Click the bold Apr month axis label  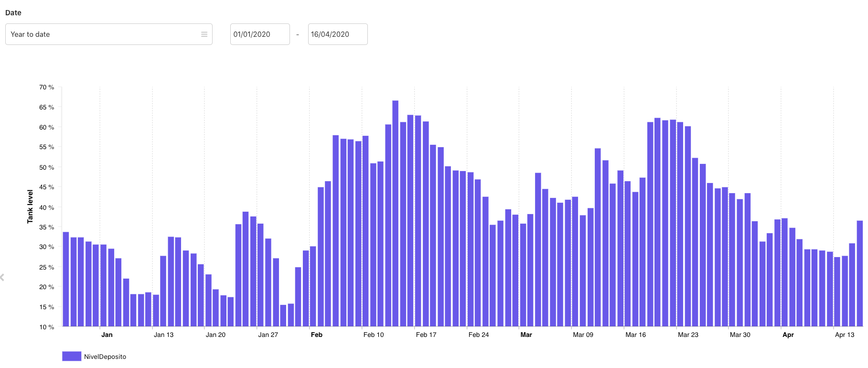[788, 335]
